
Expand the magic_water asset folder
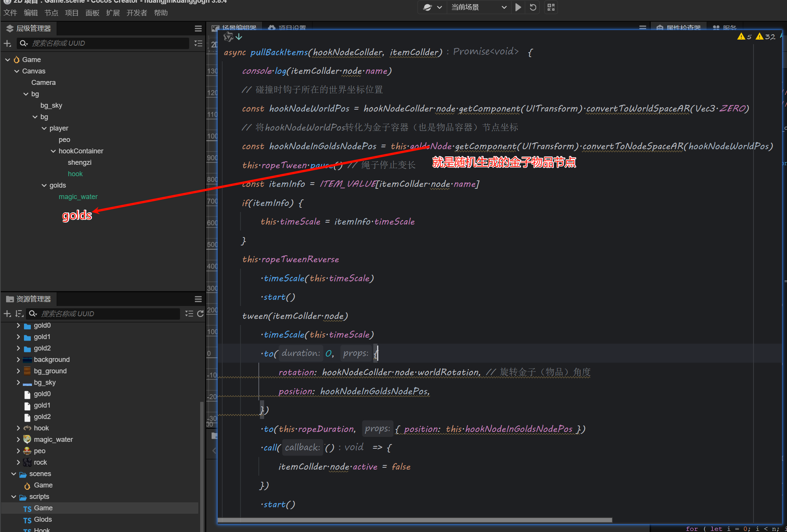point(18,440)
